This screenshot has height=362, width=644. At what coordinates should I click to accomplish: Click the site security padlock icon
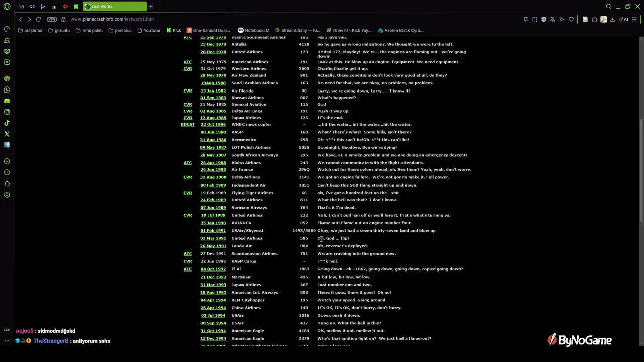tap(63, 19)
